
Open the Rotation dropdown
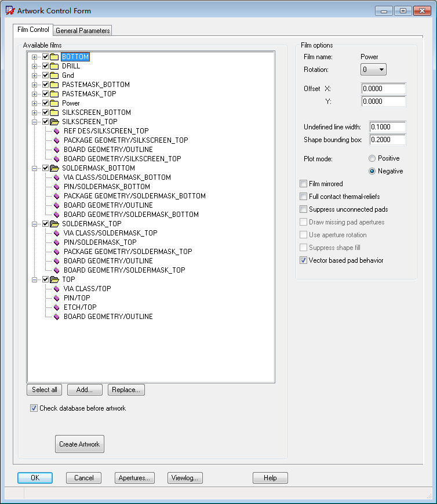(373, 70)
